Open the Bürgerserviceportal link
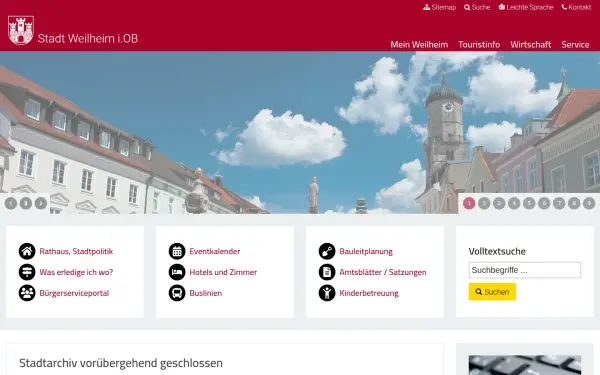 point(74,293)
